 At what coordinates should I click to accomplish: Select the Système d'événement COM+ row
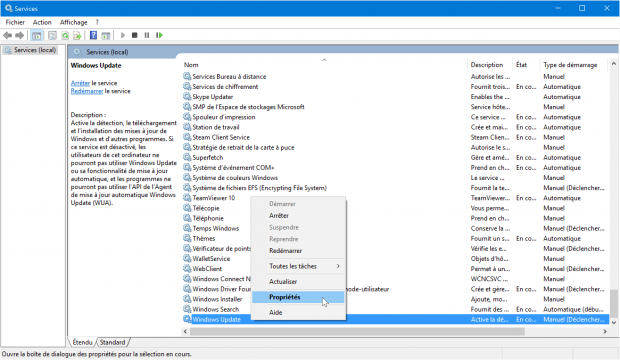[394, 167]
